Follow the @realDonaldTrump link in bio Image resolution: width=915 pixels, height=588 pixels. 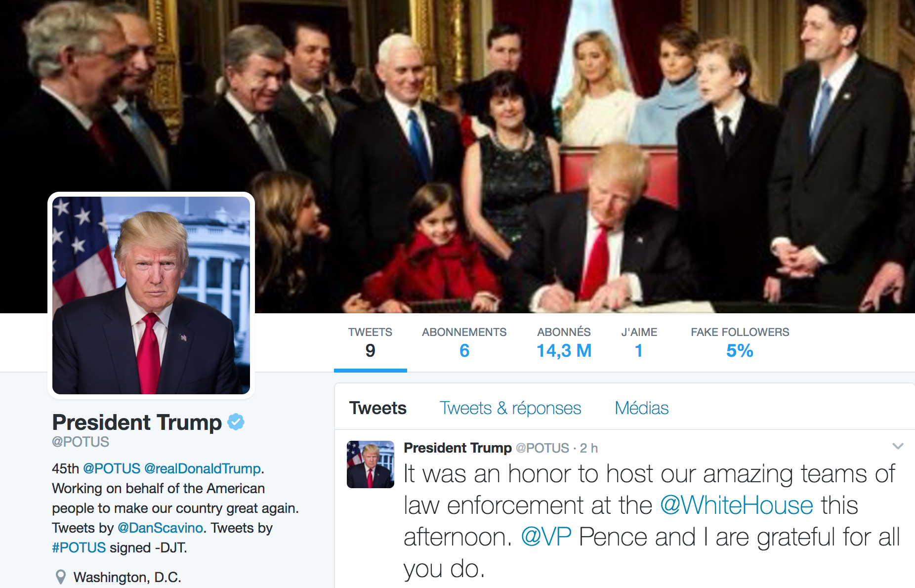tap(203, 468)
